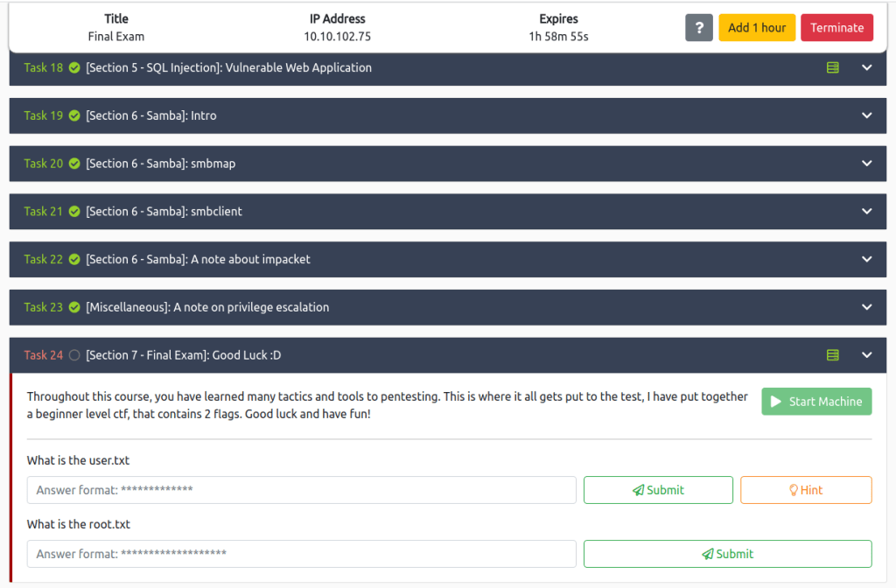
Task: Click the question mark help button
Action: point(699,27)
